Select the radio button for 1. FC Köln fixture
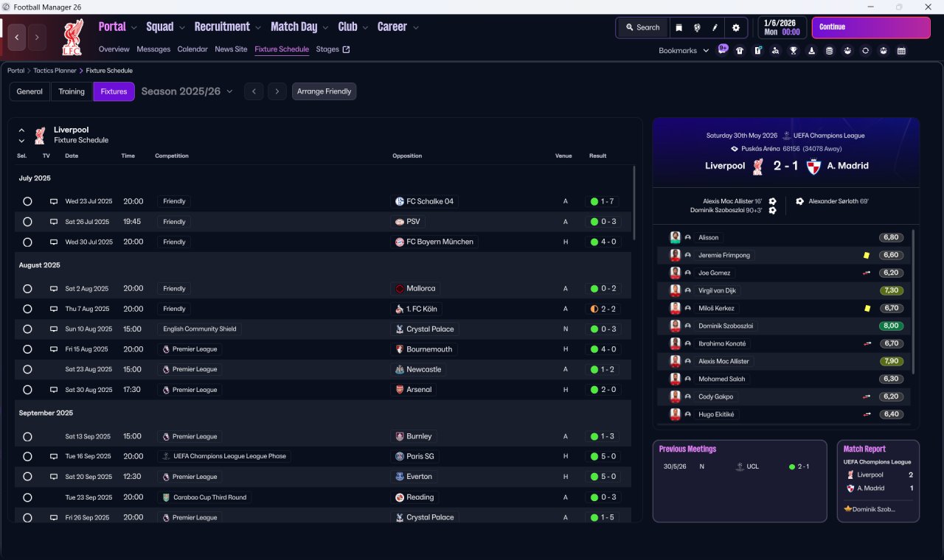 tap(27, 309)
